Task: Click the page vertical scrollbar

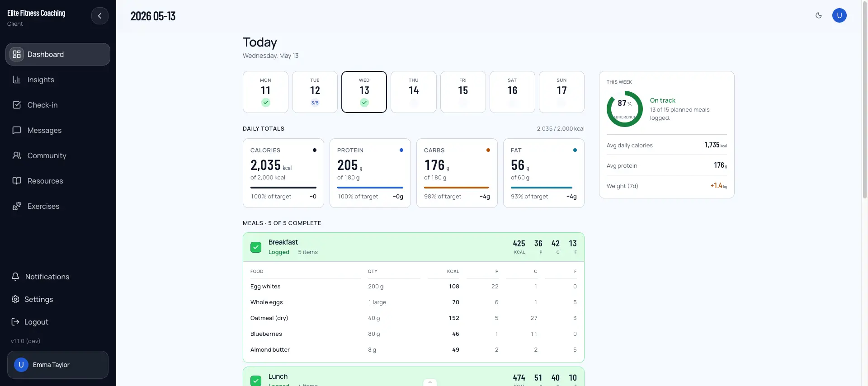Action: (865, 99)
